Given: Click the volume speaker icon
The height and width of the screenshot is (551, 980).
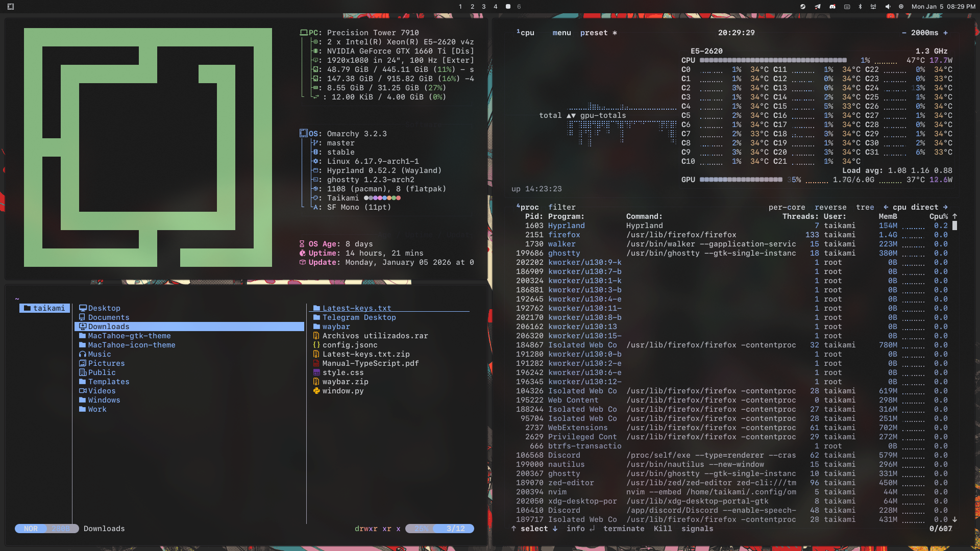Looking at the screenshot, I should pos(888,7).
